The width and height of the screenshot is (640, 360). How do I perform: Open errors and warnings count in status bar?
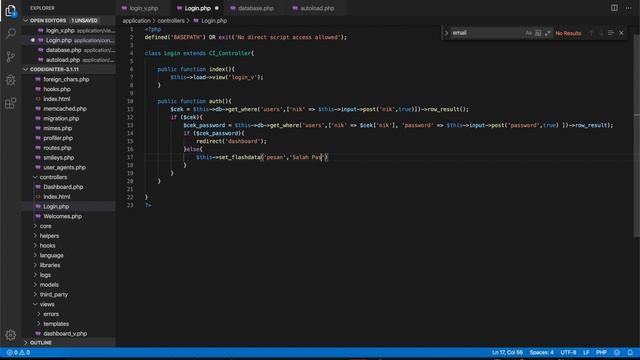tap(18, 352)
